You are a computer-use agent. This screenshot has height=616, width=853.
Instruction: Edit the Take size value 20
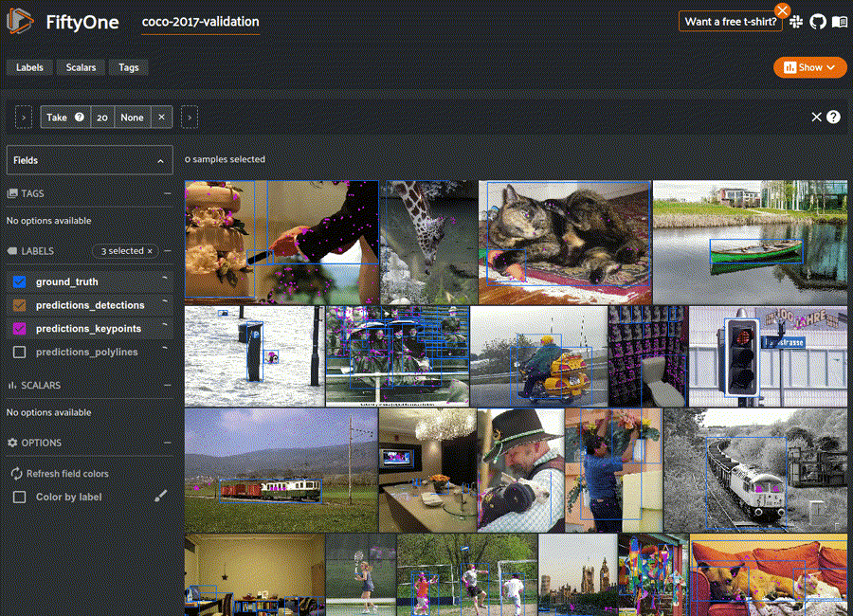click(x=102, y=117)
